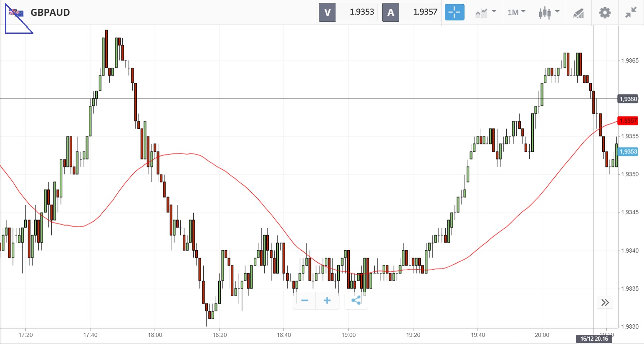This screenshot has height=344, width=644.
Task: Open the candlestick chart type dropdown
Action: click(x=549, y=13)
